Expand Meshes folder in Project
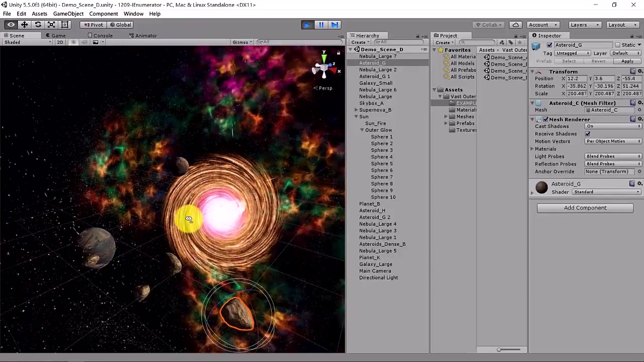This screenshot has width=644, height=362. coord(446,117)
